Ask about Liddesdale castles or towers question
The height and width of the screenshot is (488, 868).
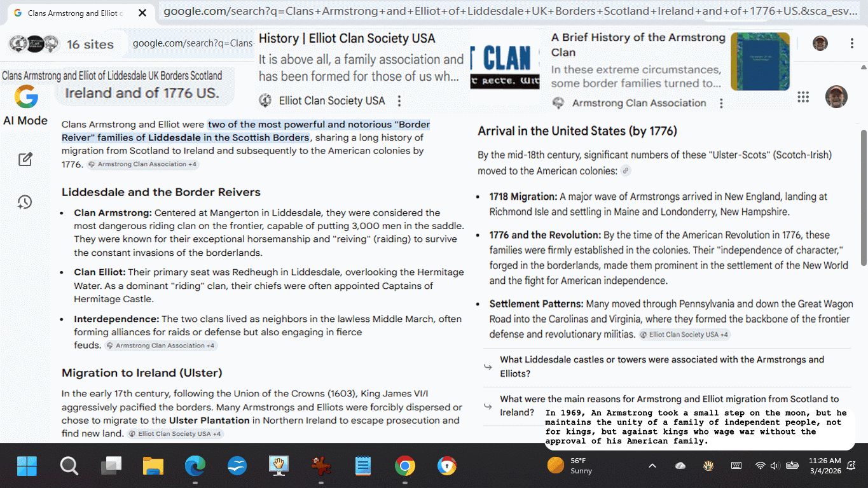[x=661, y=366]
